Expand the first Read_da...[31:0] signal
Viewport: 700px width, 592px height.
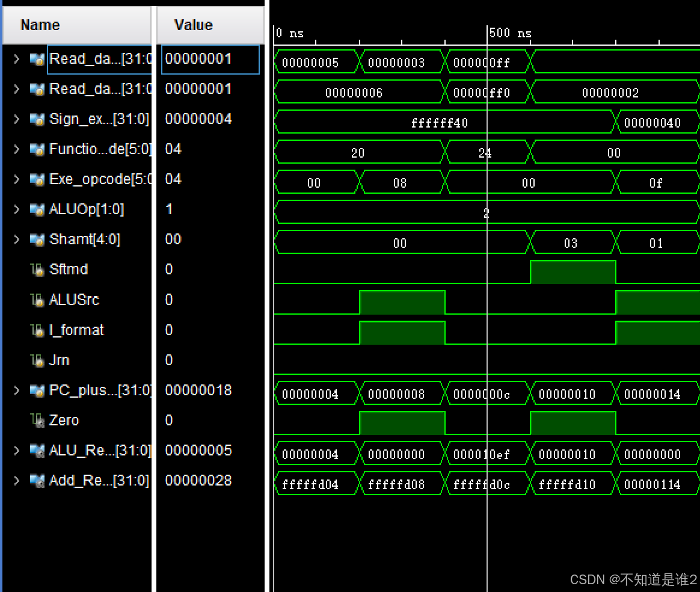pos(15,58)
